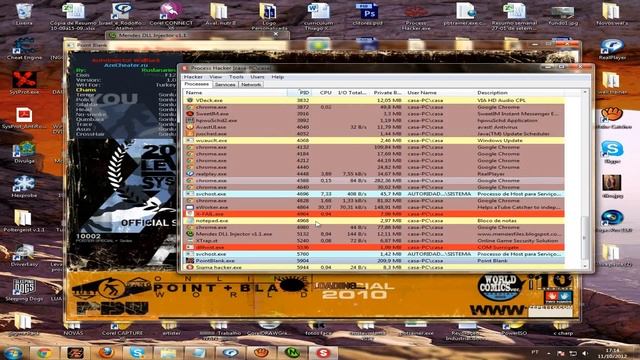Open the Hacker menu in Process Hacker
The width and height of the screenshot is (640, 360).
[193, 77]
